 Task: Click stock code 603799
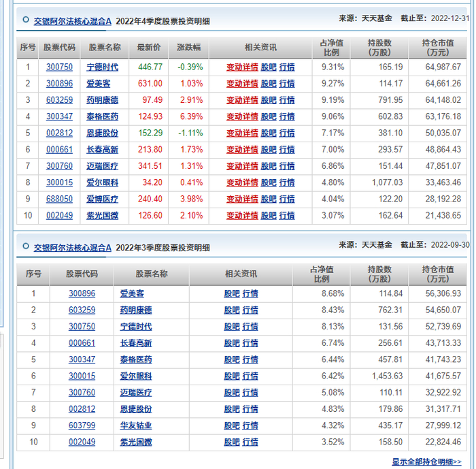(x=82, y=425)
